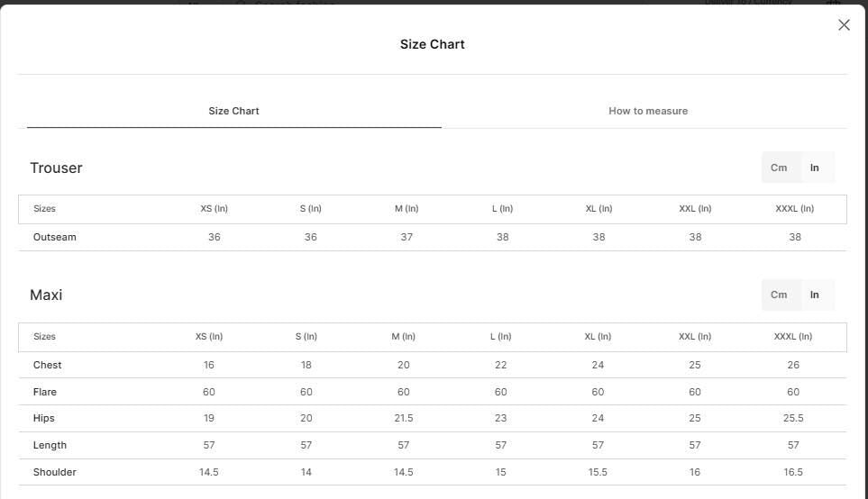The image size is (868, 499).
Task: Switch to the How to measure tab
Action: click(x=648, y=111)
